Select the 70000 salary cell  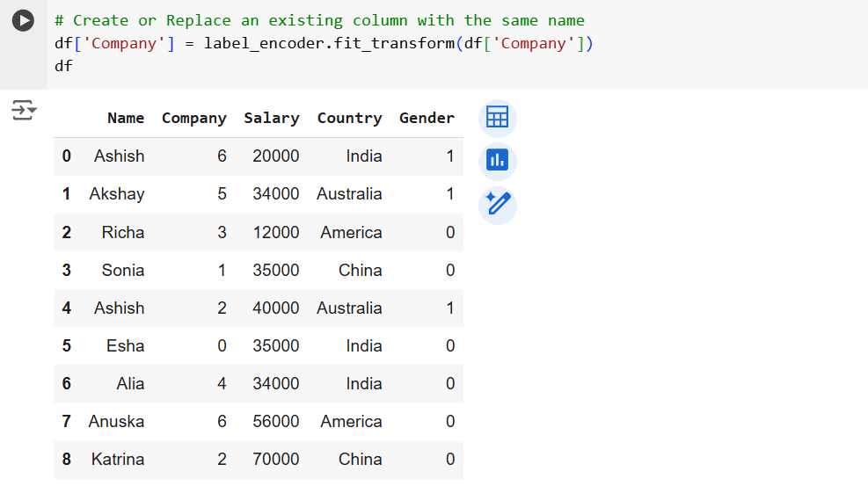point(275,460)
